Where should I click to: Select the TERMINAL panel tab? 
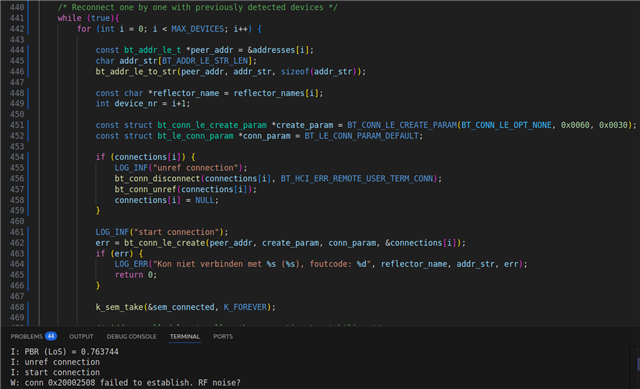tap(185, 336)
